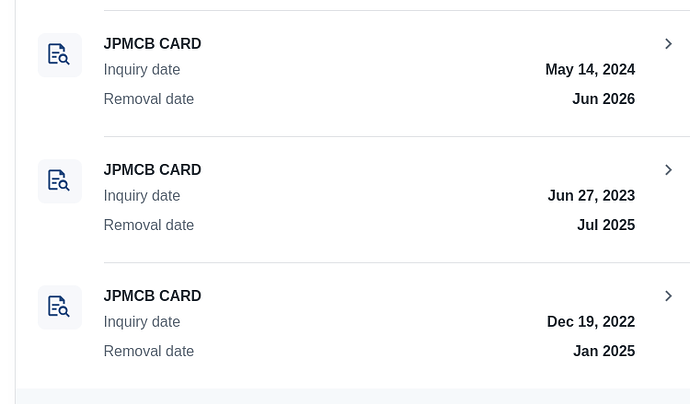The image size is (690, 404).
Task: Click inquiry document icon for Jun 27, 2023 entry
Action: click(x=59, y=181)
